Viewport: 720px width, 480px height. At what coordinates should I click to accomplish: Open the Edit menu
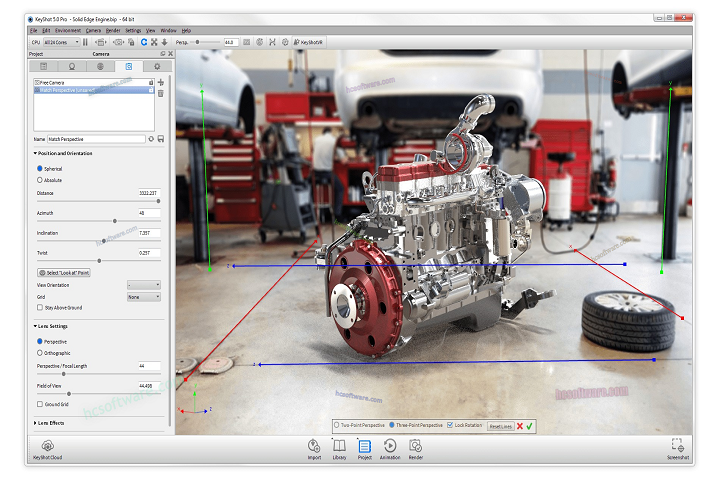tap(46, 30)
